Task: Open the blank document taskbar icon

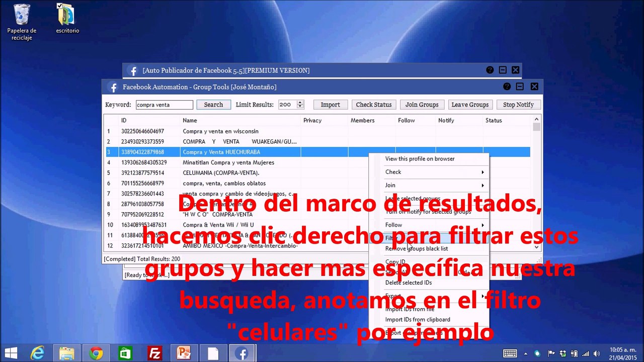Action: click(x=213, y=353)
